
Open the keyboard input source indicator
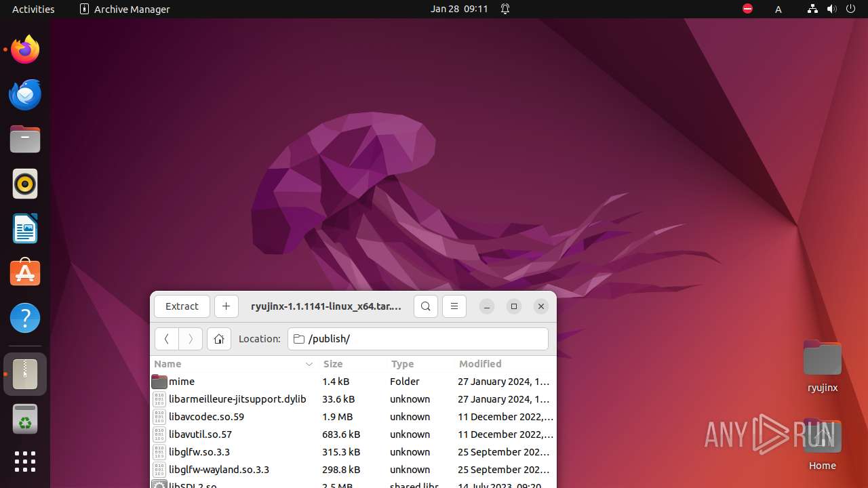click(778, 9)
